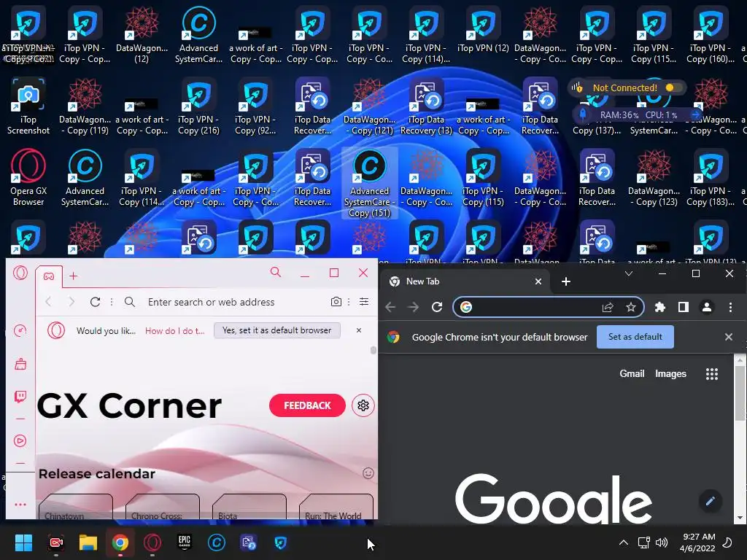Open Google apps grid icon
The image size is (747, 560).
click(712, 374)
